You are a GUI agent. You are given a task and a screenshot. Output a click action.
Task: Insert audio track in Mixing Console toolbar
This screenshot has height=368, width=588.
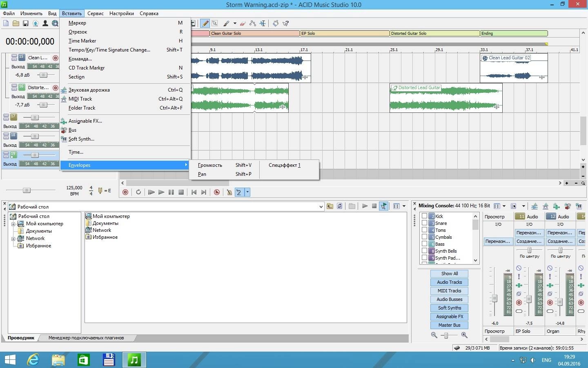click(x=535, y=206)
